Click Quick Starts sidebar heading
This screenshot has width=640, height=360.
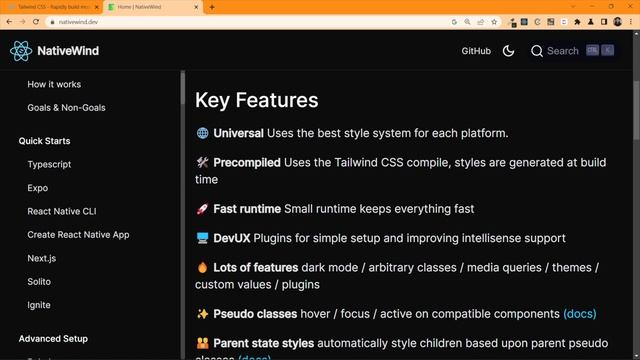click(44, 141)
